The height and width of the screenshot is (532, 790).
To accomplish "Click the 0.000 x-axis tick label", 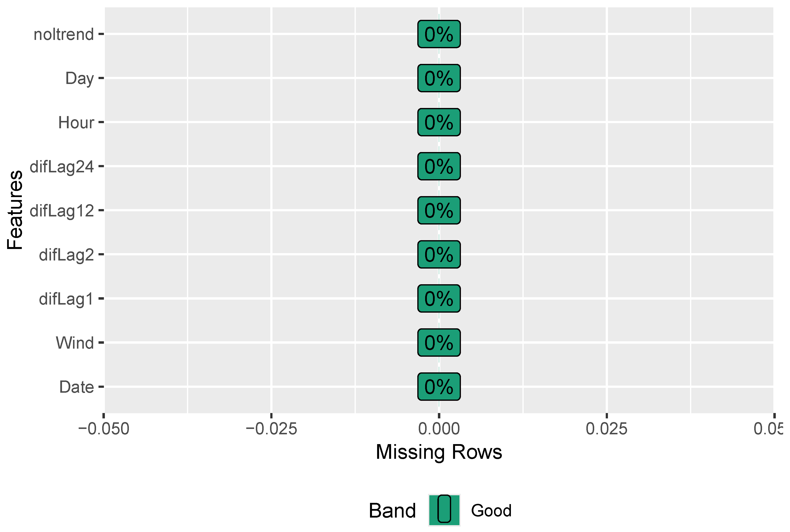I will 439,429.
